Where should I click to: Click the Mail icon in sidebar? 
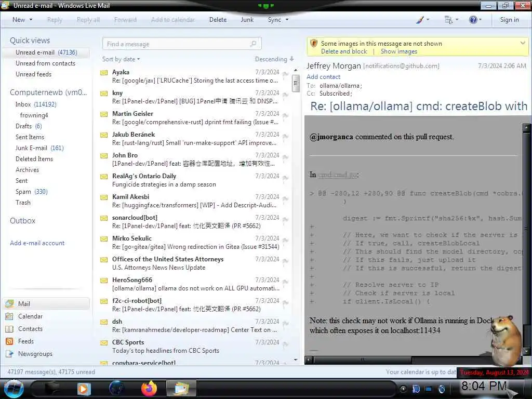point(9,303)
